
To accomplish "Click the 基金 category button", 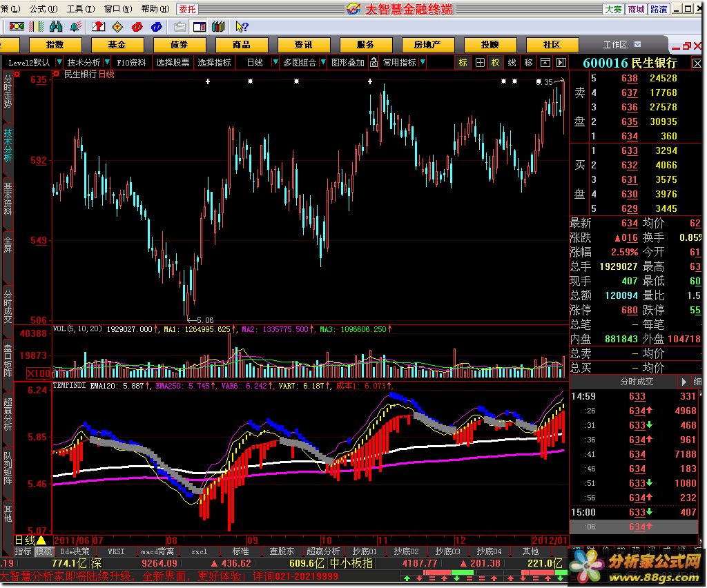I will (x=117, y=45).
